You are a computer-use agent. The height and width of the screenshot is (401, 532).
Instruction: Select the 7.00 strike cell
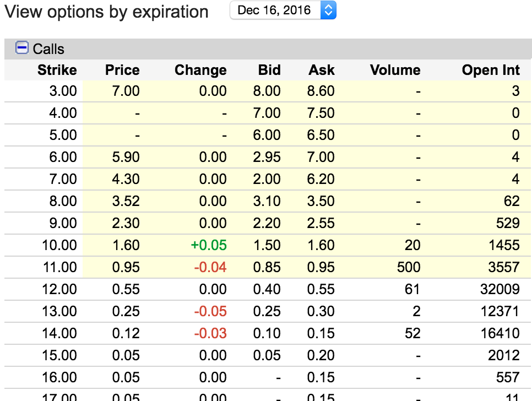[63, 179]
